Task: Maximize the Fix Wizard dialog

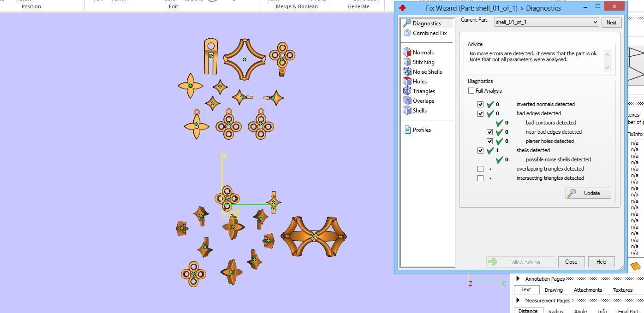Action: click(598, 6)
